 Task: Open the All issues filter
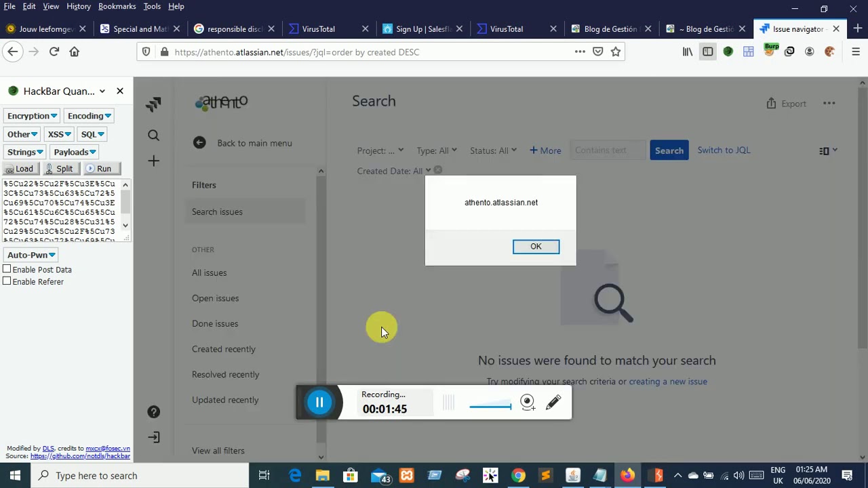coord(209,272)
